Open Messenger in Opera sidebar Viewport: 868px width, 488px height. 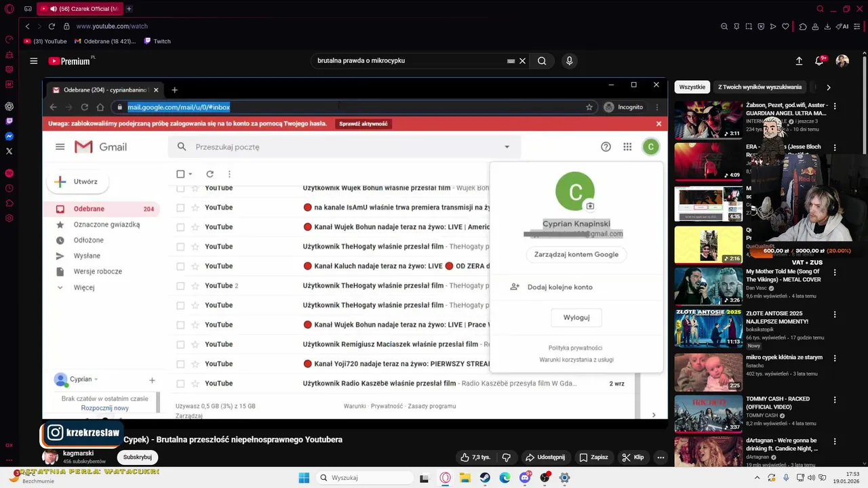pyautogui.click(x=9, y=136)
